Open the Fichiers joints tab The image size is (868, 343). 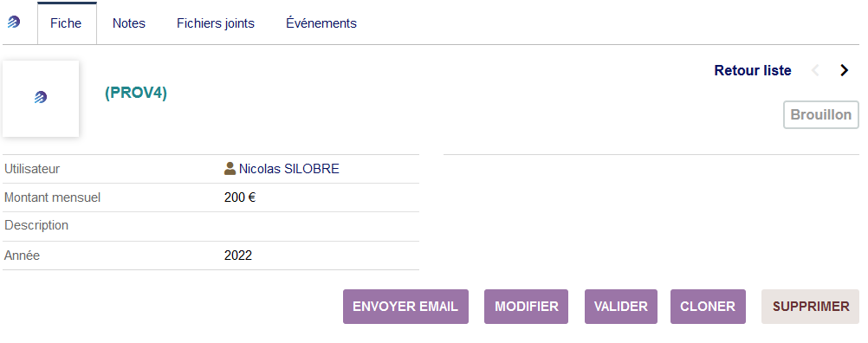coord(216,23)
